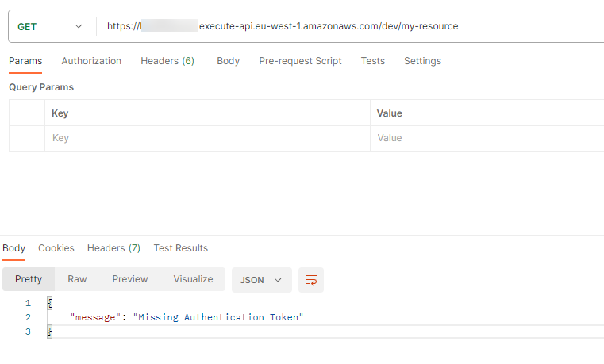Switch to the Authorization tab
This screenshot has width=604, height=364.
[91, 61]
